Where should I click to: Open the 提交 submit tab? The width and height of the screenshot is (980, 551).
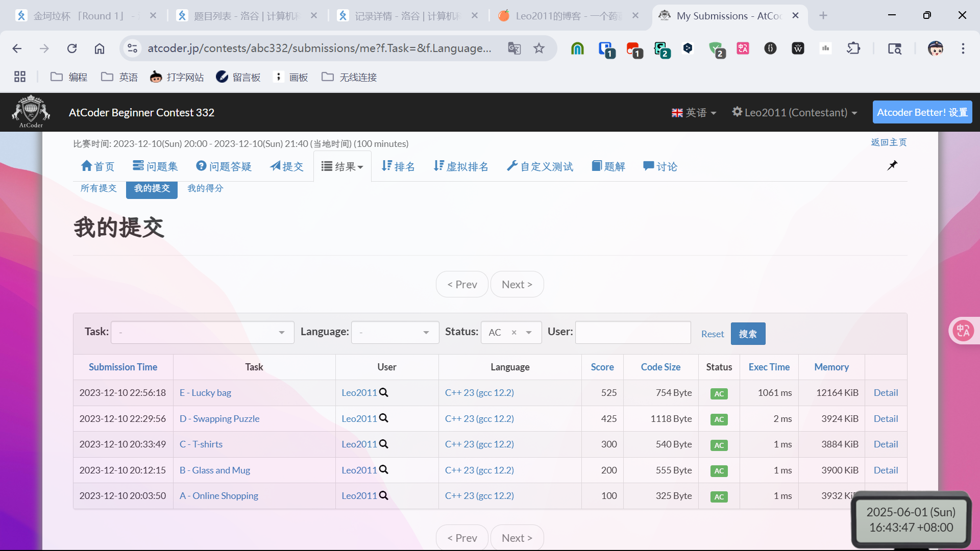[x=286, y=166]
